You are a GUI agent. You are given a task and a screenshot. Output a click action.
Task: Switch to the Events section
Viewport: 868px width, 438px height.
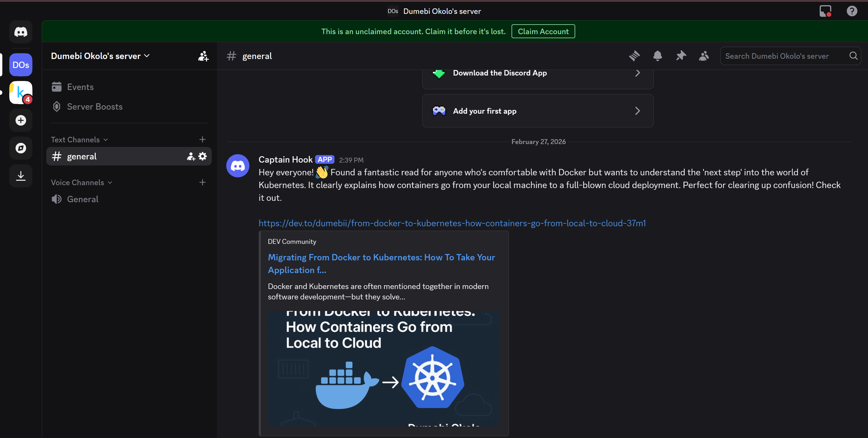[x=80, y=87]
